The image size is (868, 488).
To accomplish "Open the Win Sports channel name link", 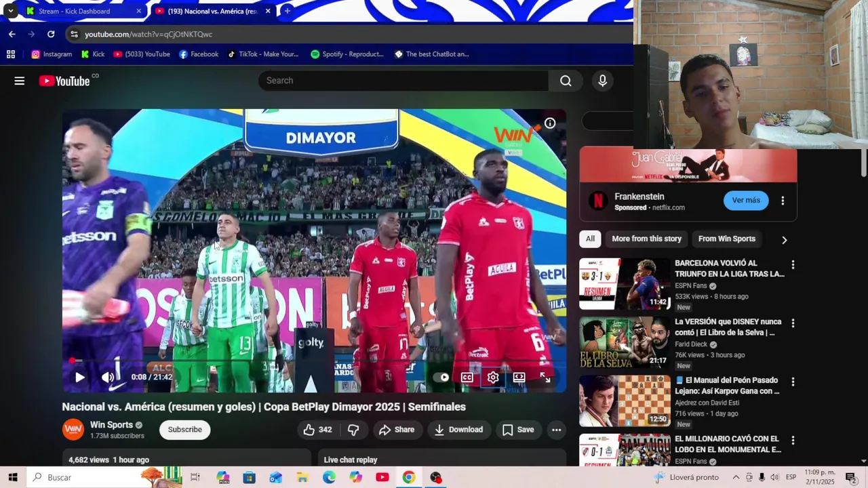I will tap(111, 425).
